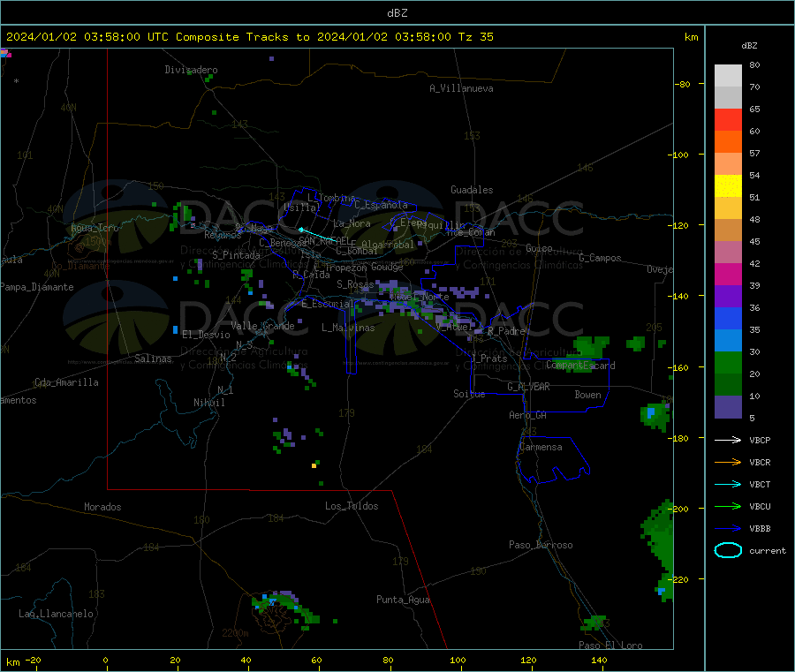795x672 pixels.
Task: Click the S_Pintada place label
Action: pos(236,255)
